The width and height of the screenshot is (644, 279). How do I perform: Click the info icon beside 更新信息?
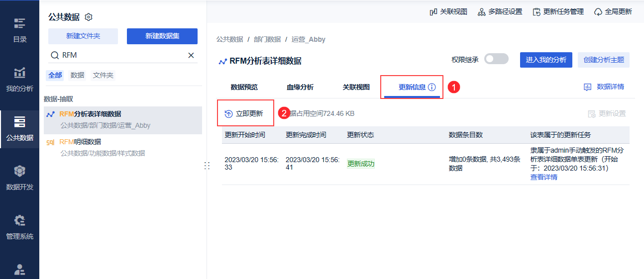pyautogui.click(x=432, y=87)
